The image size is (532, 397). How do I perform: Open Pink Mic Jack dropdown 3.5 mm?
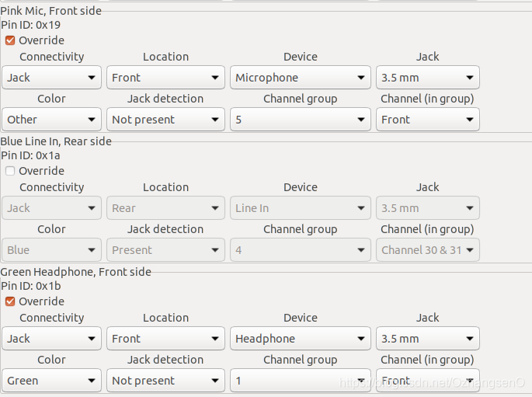pos(427,78)
